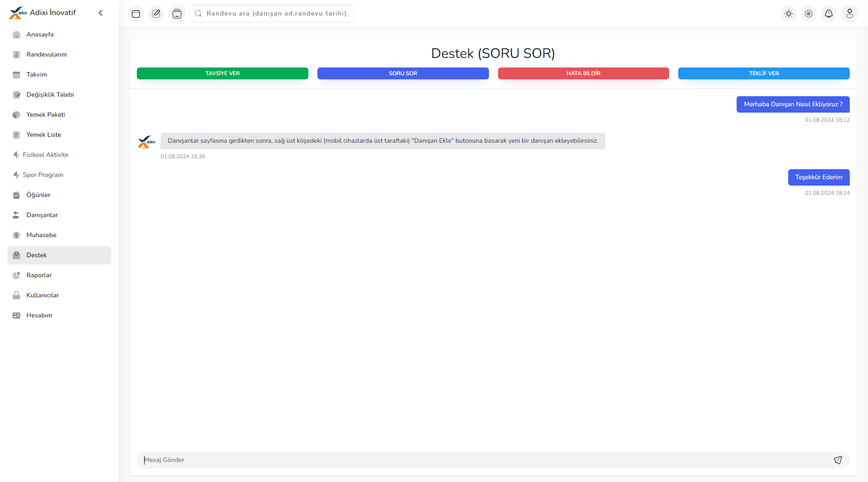868x482 pixels.
Task: Click the TEKLİF VER button
Action: 764,73
